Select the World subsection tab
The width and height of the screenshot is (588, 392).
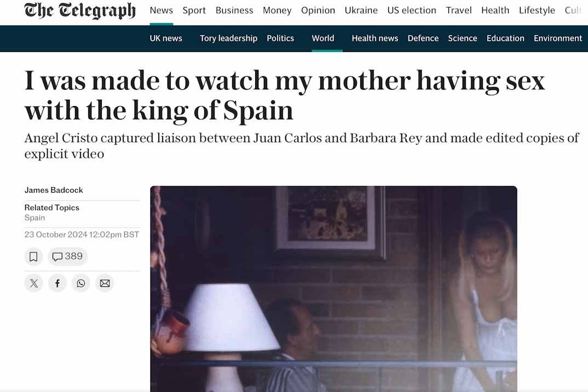click(323, 38)
